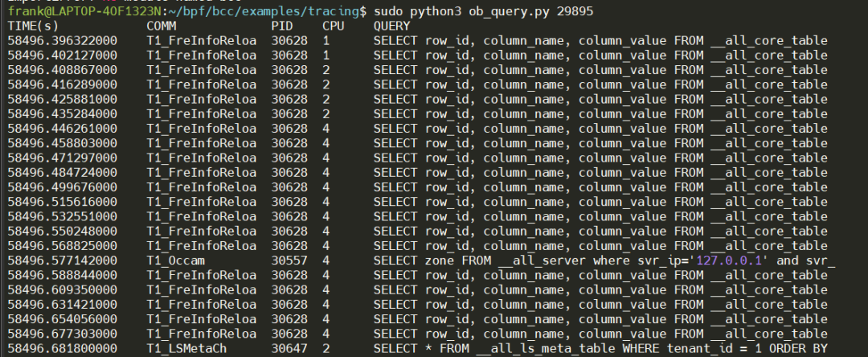The image size is (868, 357).
Task: Select timestamp 58496.408867000
Action: point(63,70)
